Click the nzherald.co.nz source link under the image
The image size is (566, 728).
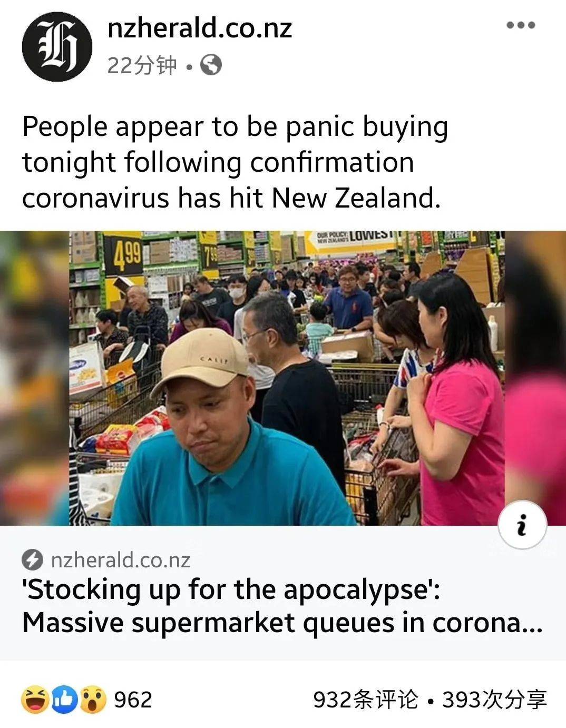tap(120, 559)
